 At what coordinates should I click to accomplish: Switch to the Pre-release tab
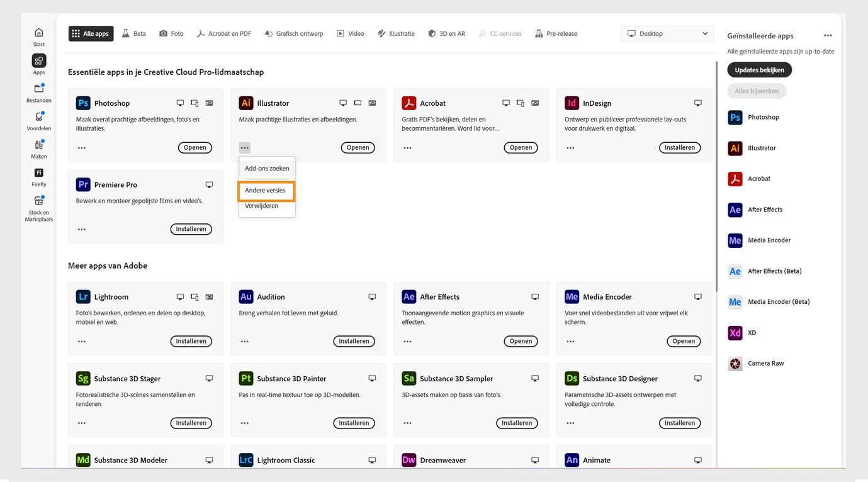556,33
